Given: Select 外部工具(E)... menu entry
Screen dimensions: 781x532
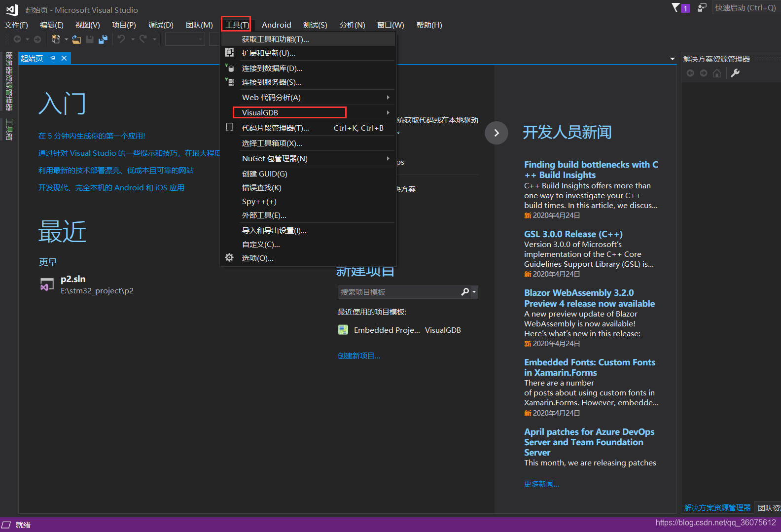Looking at the screenshot, I should point(308,215).
